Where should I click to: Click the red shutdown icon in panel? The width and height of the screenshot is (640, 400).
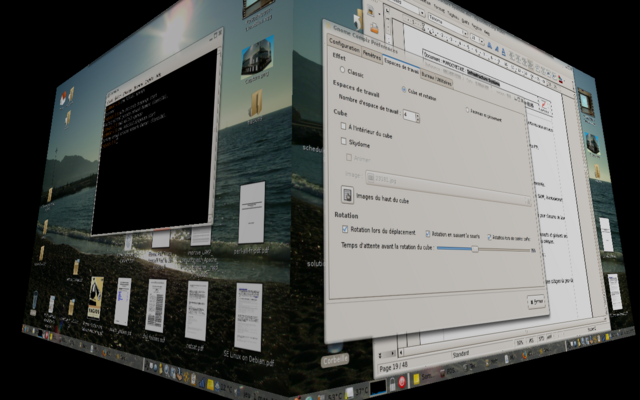point(402,382)
